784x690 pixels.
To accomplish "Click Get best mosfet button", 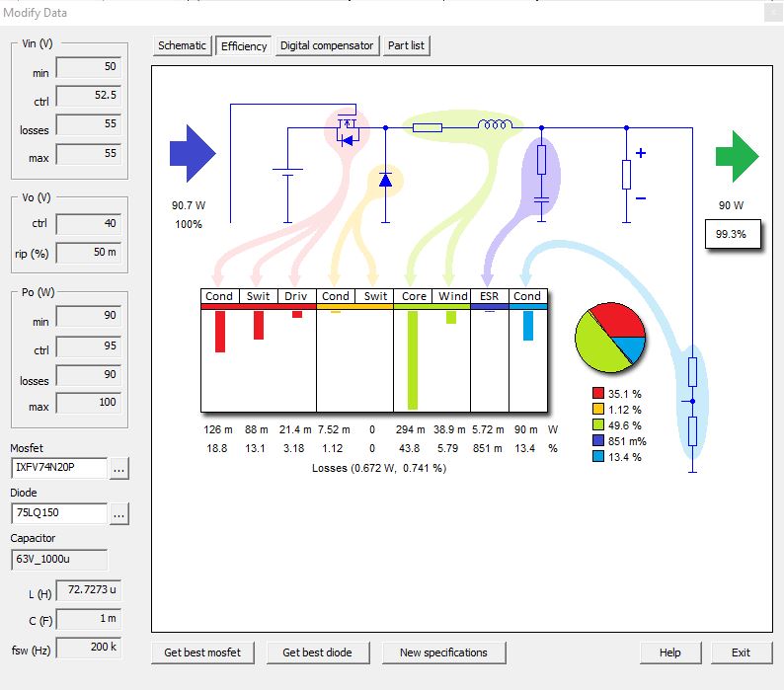I will pyautogui.click(x=202, y=652).
